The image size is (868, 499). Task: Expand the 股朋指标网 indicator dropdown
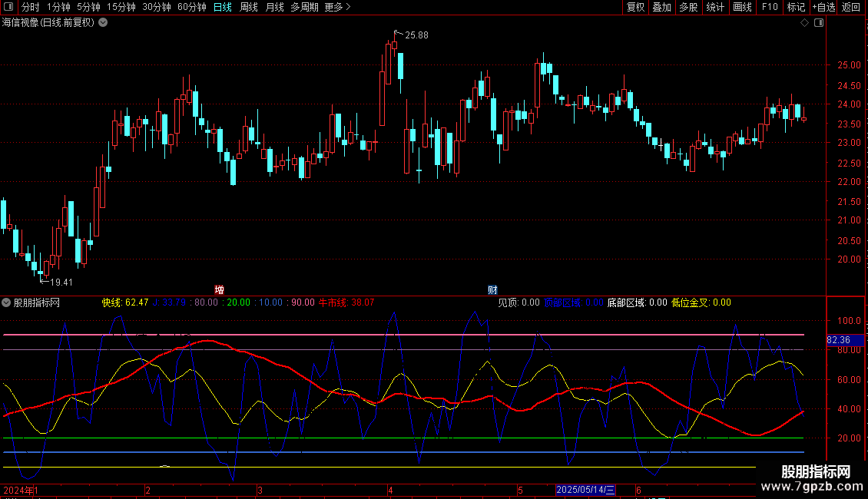(6, 302)
